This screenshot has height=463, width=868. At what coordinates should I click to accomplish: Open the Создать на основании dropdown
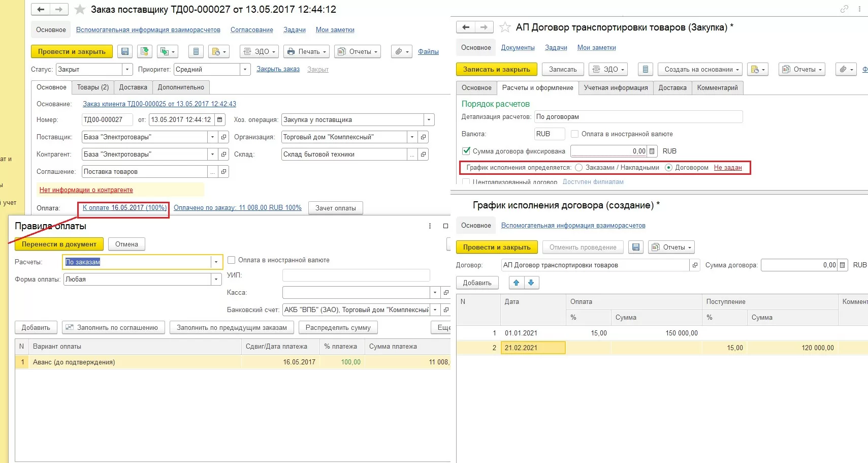tap(700, 70)
